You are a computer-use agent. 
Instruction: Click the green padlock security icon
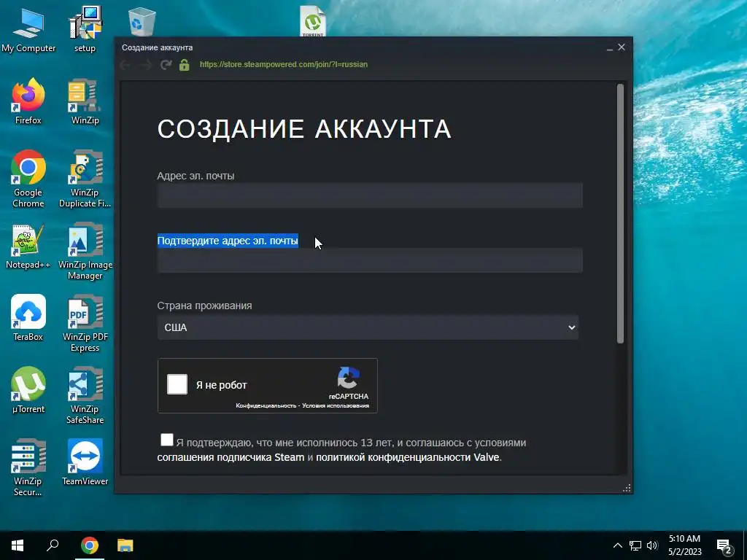(x=185, y=65)
